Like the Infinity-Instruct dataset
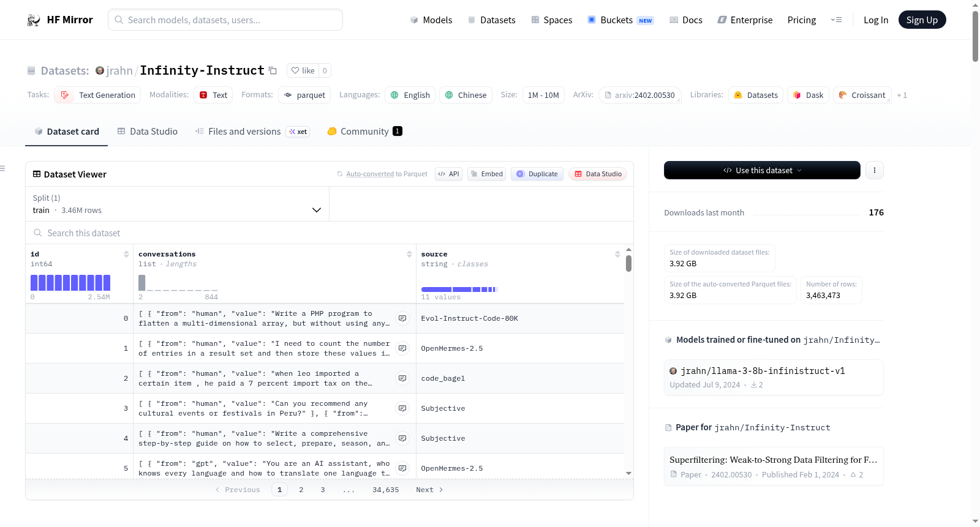 (x=303, y=70)
